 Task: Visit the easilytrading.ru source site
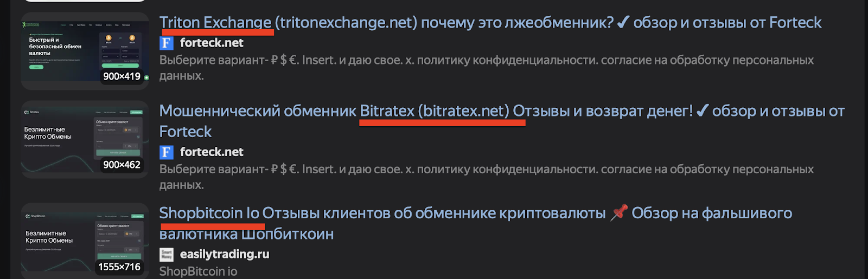click(224, 255)
